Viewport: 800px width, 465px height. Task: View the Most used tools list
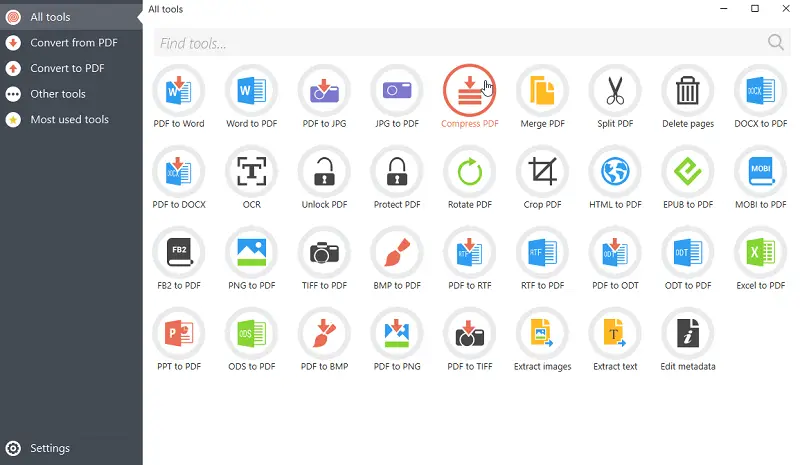pos(71,119)
